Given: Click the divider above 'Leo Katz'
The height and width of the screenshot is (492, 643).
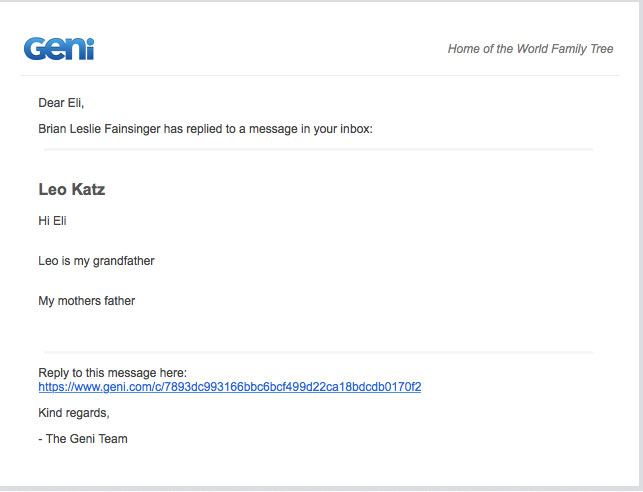Looking at the screenshot, I should pyautogui.click(x=318, y=150).
